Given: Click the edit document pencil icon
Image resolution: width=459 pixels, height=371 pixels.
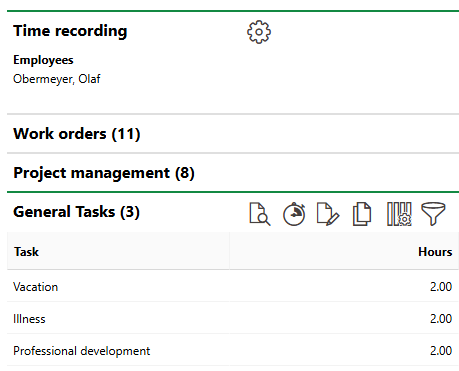Looking at the screenshot, I should tap(328, 214).
